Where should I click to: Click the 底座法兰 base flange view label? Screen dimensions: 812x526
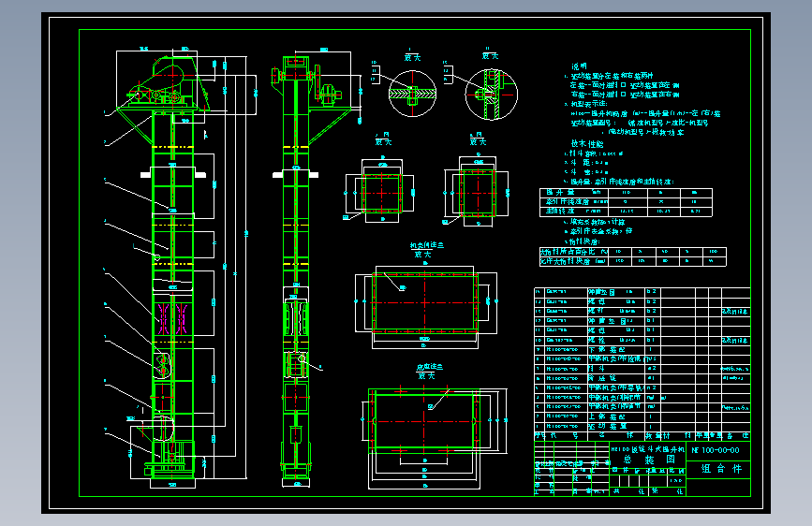pyautogui.click(x=429, y=367)
